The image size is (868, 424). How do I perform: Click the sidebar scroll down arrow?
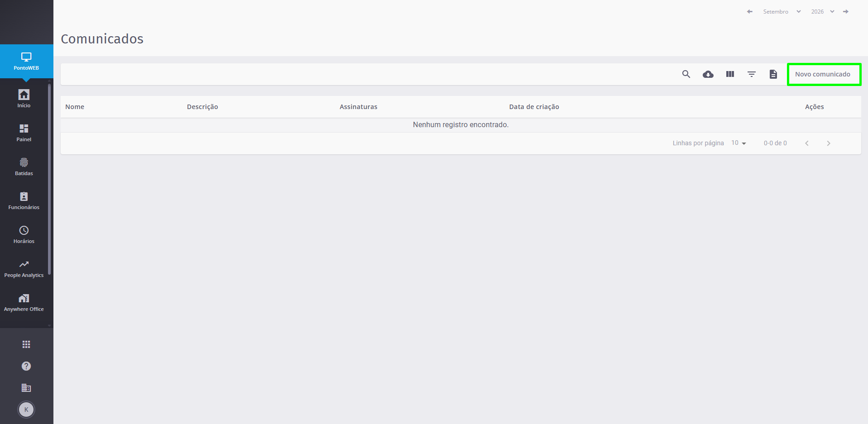pyautogui.click(x=49, y=325)
